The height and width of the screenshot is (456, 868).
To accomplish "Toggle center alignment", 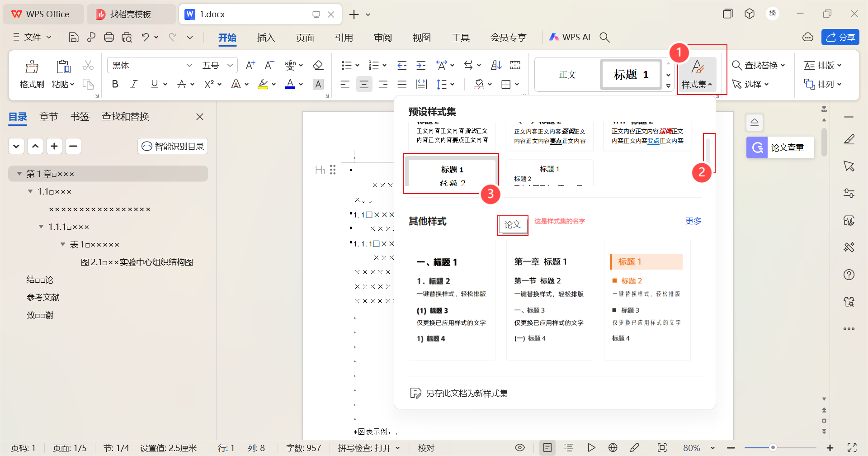I will point(364,85).
